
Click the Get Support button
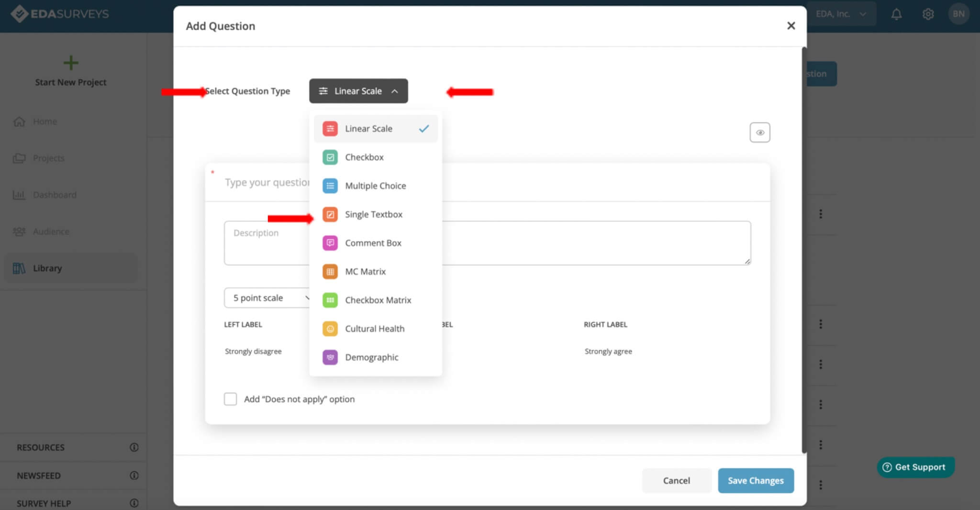click(x=915, y=467)
